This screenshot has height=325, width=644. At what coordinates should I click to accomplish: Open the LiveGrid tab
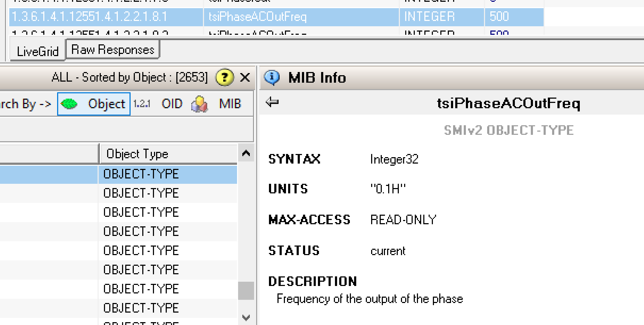pyautogui.click(x=38, y=51)
